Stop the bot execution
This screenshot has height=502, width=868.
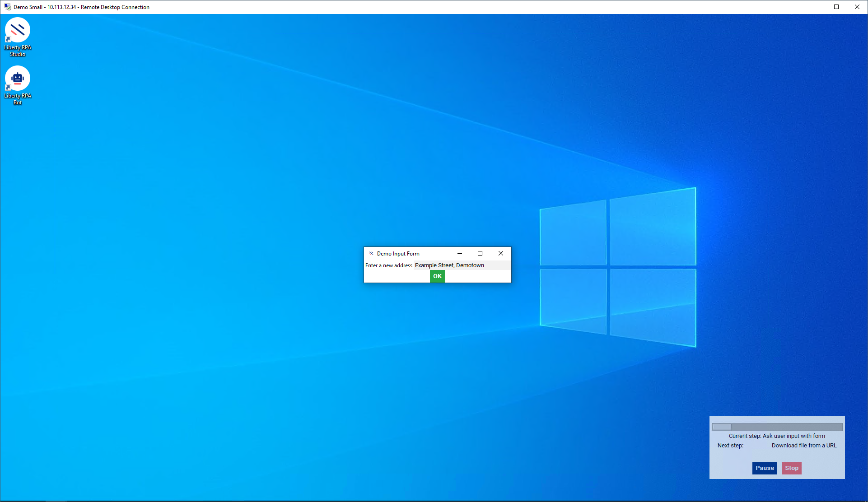(792, 468)
